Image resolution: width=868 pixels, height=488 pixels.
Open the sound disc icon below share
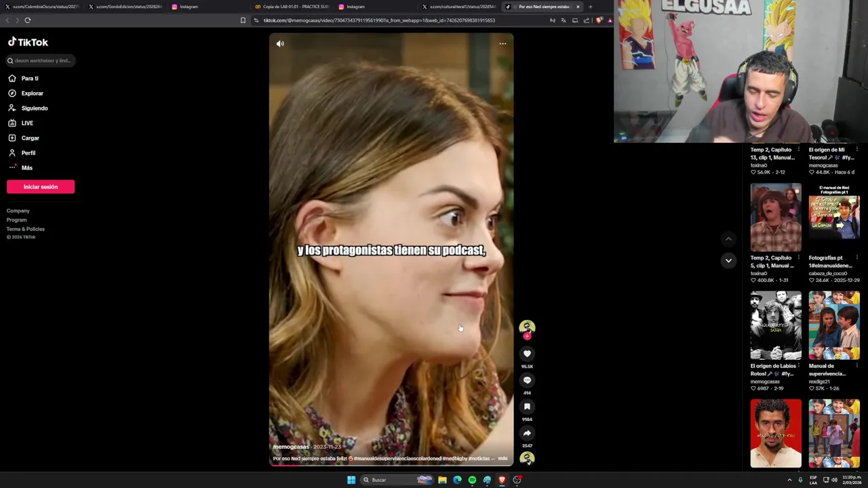coord(527,459)
